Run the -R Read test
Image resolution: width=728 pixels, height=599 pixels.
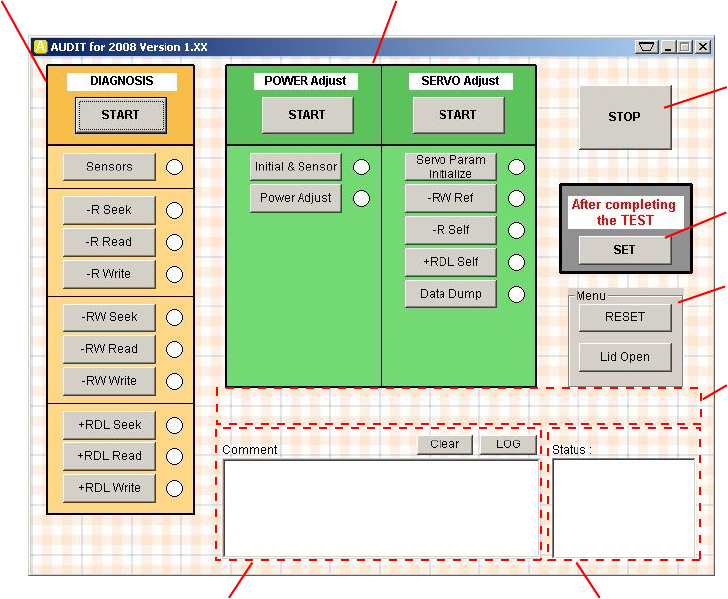[x=109, y=242]
